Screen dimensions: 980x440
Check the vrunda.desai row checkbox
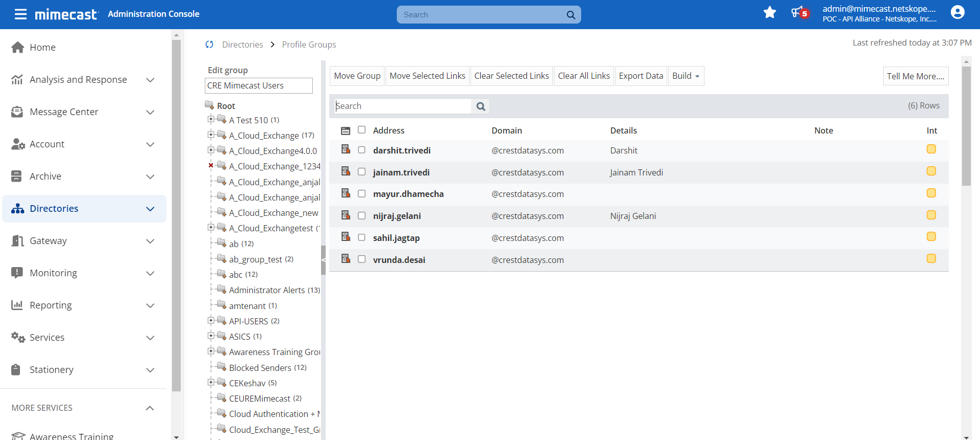pyautogui.click(x=361, y=259)
